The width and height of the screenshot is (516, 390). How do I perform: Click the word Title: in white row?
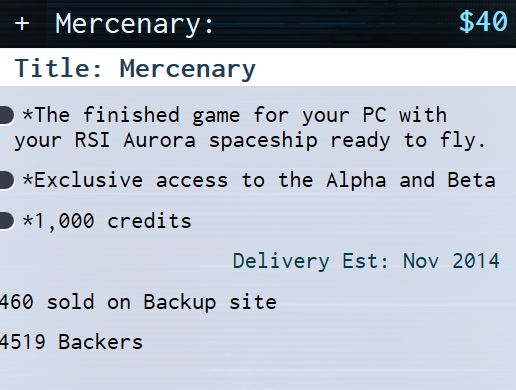tap(58, 68)
